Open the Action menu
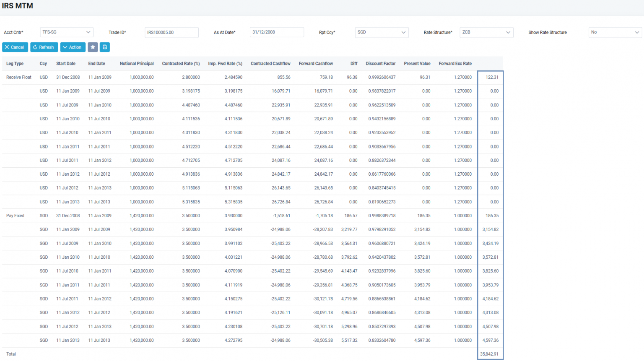The image size is (644, 361). [73, 47]
